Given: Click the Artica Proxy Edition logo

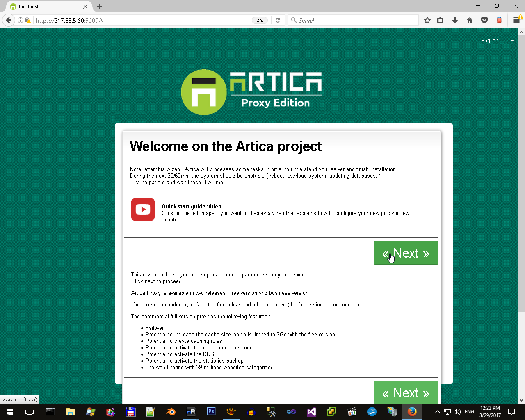Looking at the screenshot, I should (x=251, y=92).
